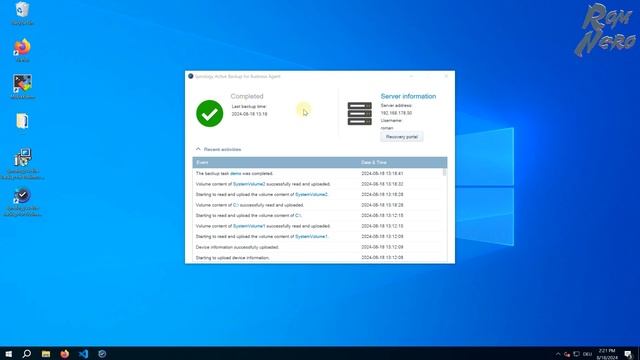Click SystemVolume1 link in successfully uploaded row
This screenshot has height=360, width=640.
(249, 226)
